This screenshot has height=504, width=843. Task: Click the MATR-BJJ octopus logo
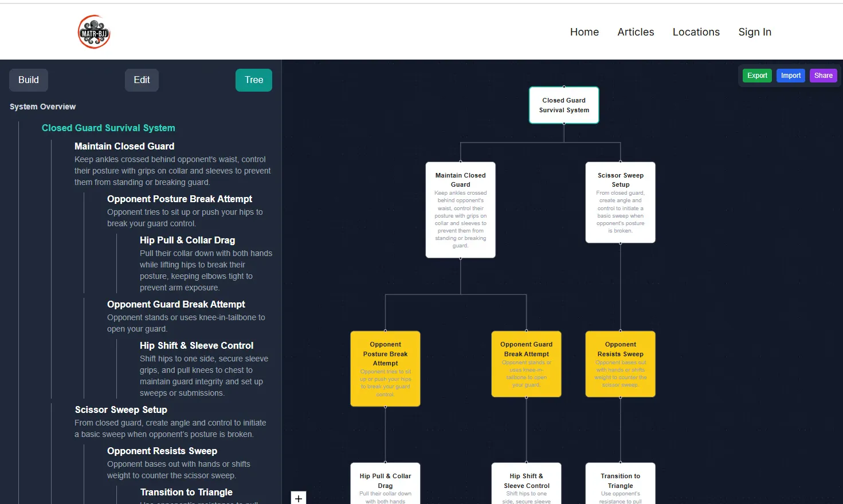click(93, 31)
